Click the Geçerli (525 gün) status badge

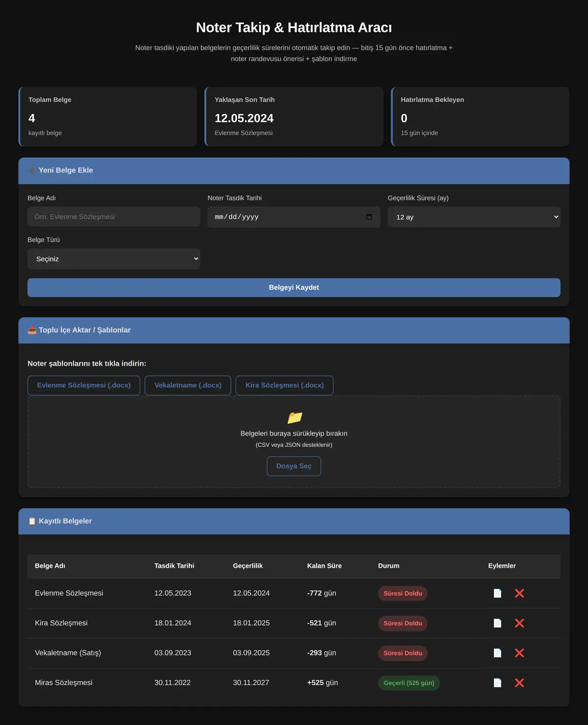[x=409, y=683]
